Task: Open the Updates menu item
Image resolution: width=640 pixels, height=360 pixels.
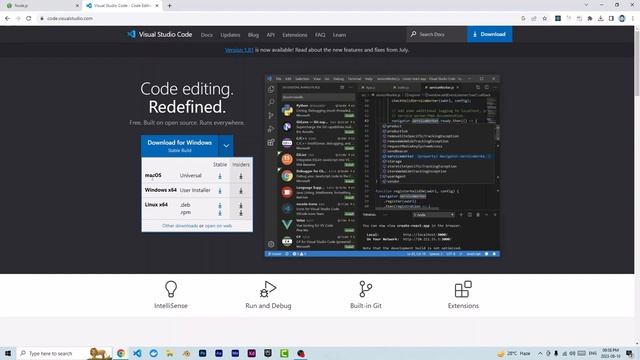Action: [x=230, y=35]
